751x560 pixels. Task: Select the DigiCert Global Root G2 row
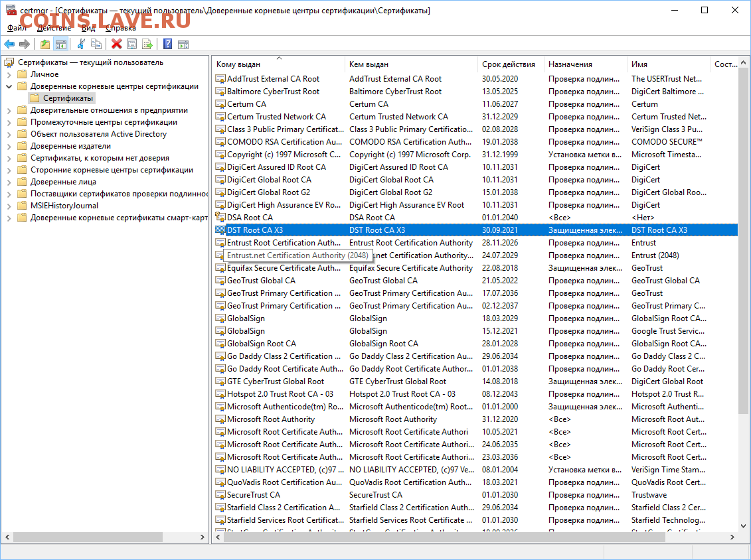pyautogui.click(x=475, y=192)
